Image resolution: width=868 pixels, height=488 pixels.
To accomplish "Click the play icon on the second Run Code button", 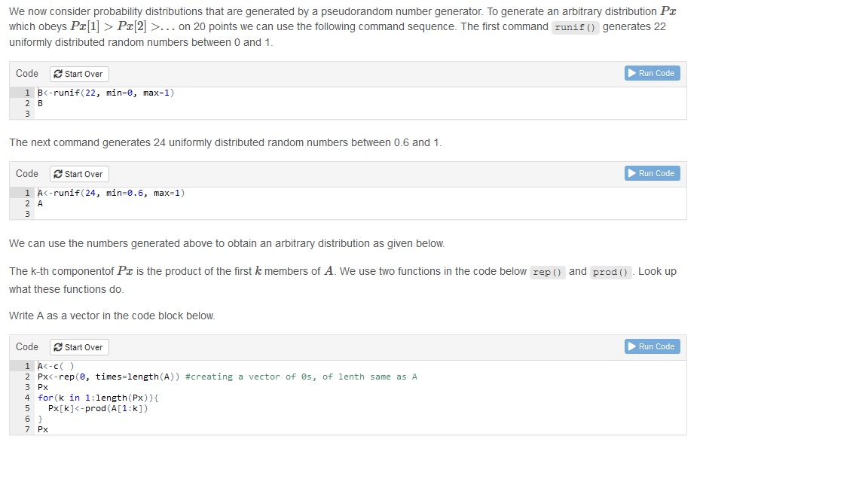I will (x=631, y=173).
